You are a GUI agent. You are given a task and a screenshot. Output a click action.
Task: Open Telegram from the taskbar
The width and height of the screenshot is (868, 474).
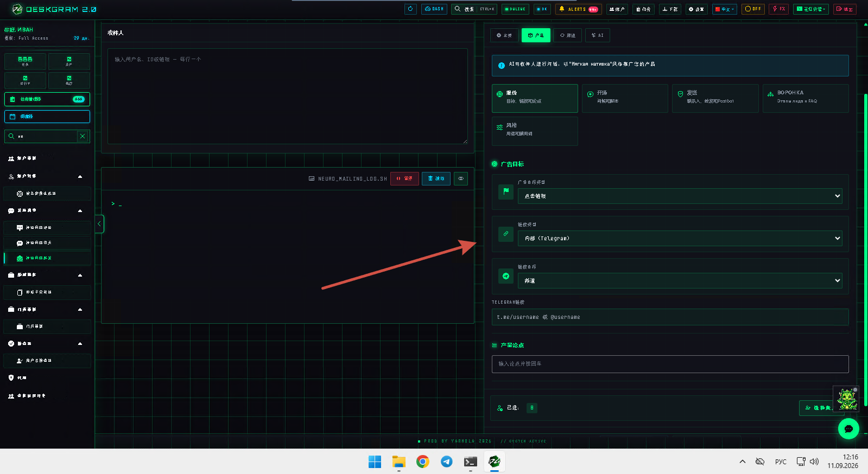point(446,462)
